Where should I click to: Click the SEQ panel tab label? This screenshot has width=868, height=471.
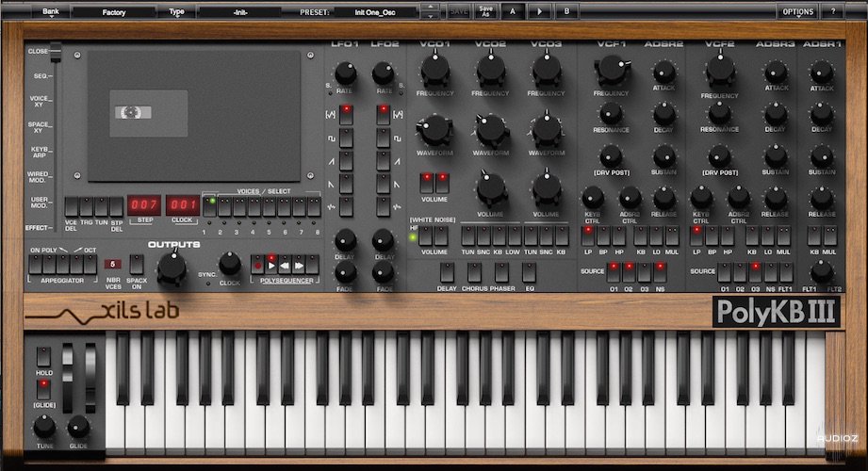(x=42, y=75)
